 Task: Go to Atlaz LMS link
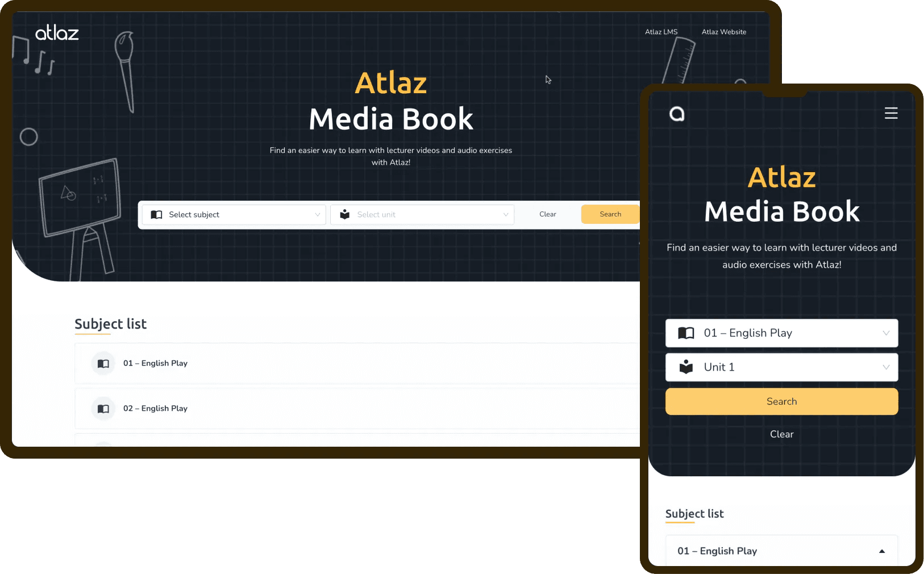(661, 32)
